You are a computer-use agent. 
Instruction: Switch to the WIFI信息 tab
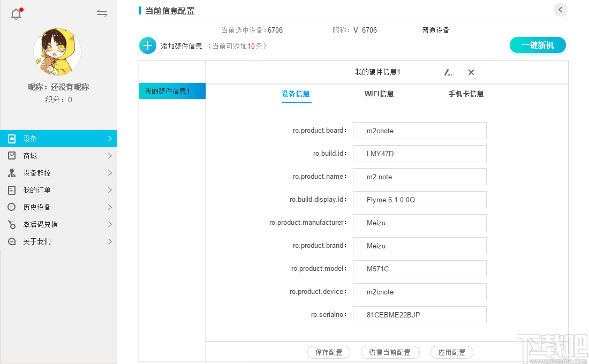pos(379,94)
